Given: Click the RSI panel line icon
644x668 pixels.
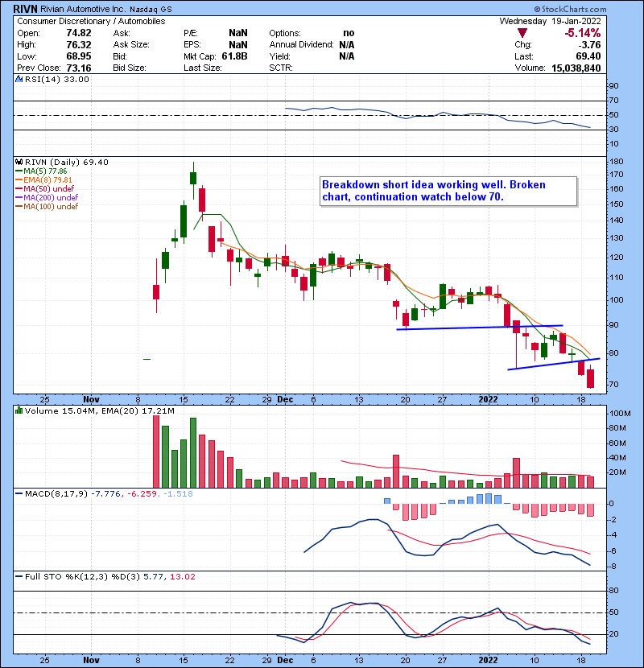Looking at the screenshot, I should [19, 79].
